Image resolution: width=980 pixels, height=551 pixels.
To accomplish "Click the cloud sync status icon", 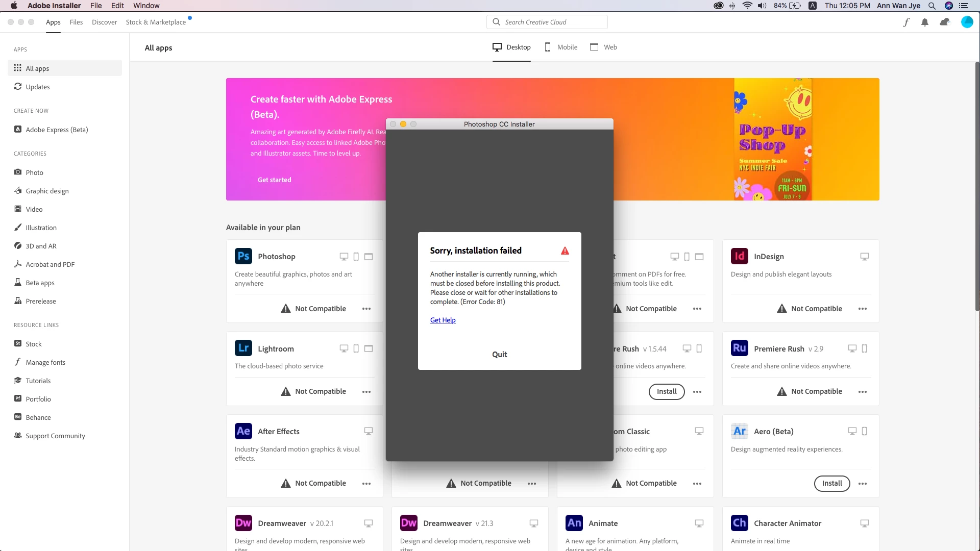I will click(x=945, y=22).
